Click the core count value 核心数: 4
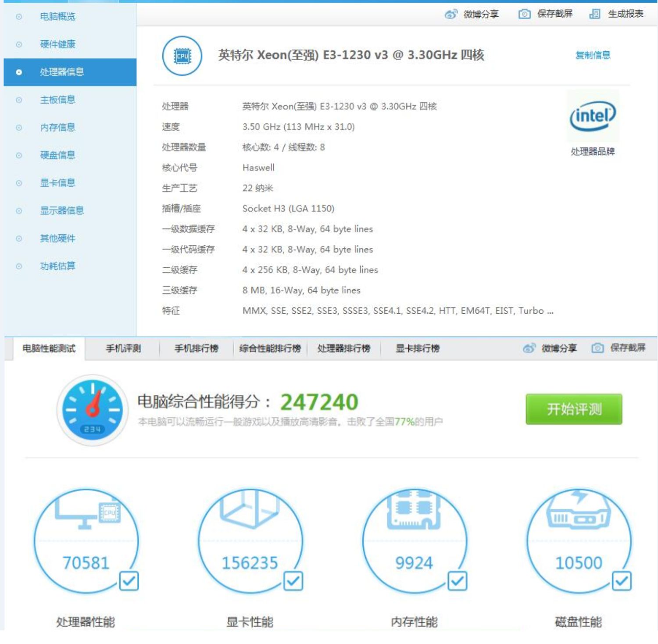 pyautogui.click(x=284, y=147)
